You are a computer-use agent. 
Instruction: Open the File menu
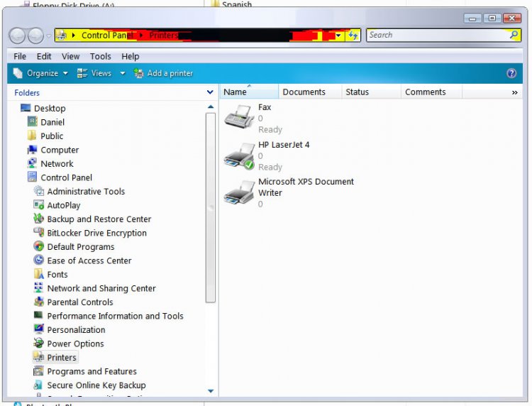click(20, 56)
